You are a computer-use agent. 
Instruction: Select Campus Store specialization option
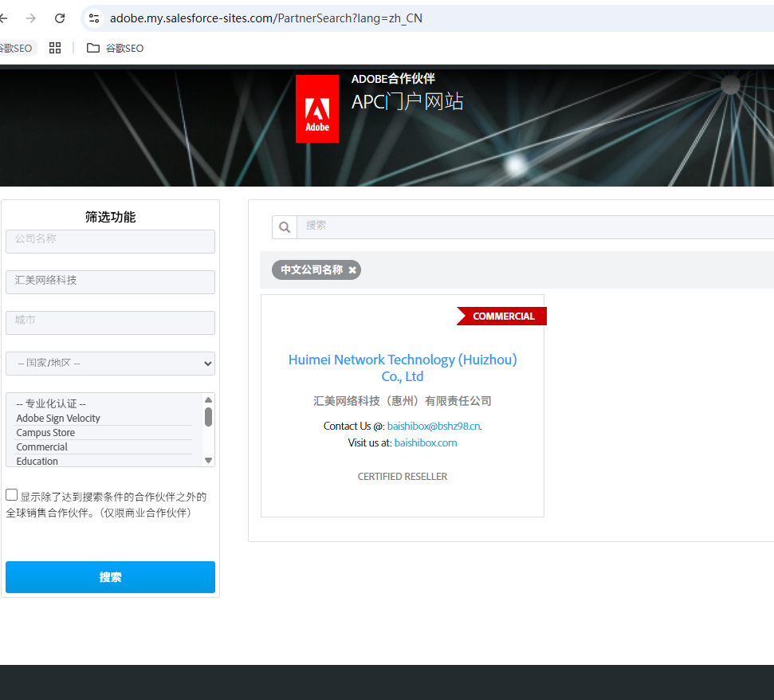(x=45, y=433)
